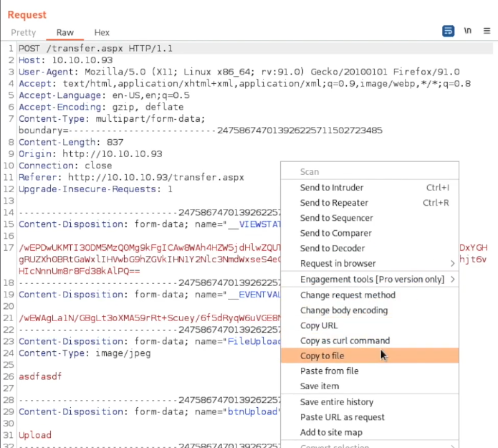Click Send to Decoder
Viewport: 498px width, 448px height.
pyautogui.click(x=332, y=248)
